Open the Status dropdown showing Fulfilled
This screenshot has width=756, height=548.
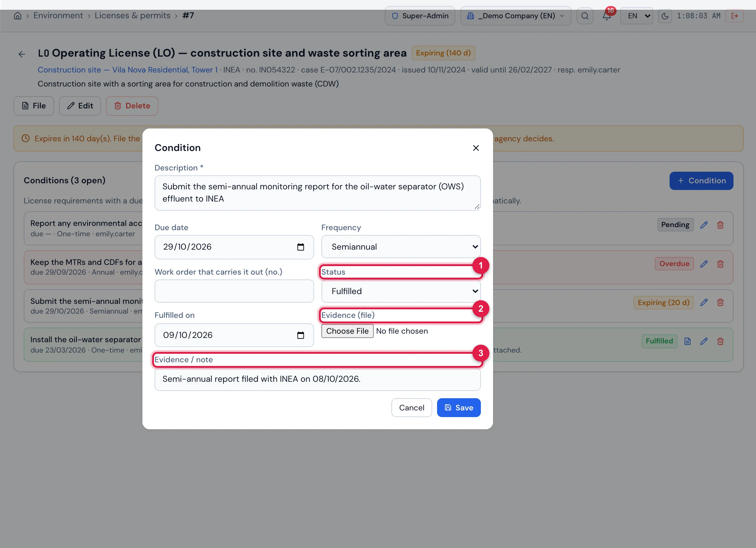click(x=401, y=291)
